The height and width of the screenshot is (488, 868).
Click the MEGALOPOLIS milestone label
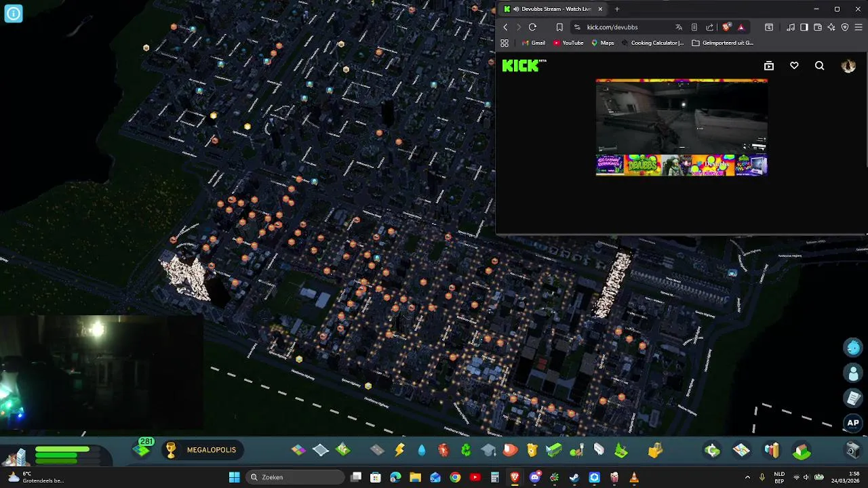[212, 450]
